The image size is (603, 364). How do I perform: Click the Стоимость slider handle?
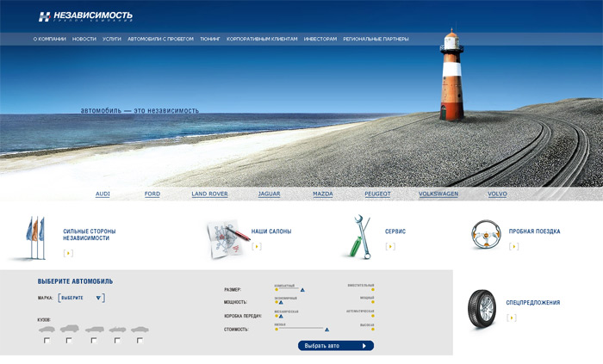tap(326, 330)
